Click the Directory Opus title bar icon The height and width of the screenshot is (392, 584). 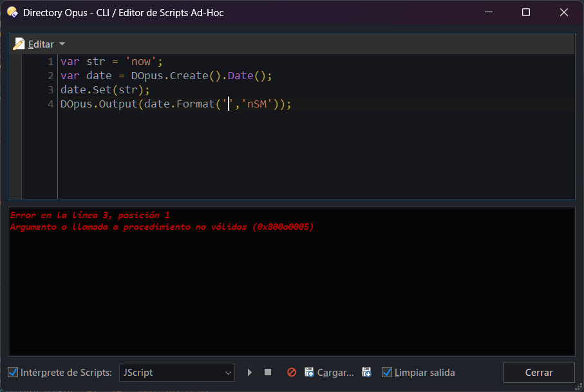point(12,12)
